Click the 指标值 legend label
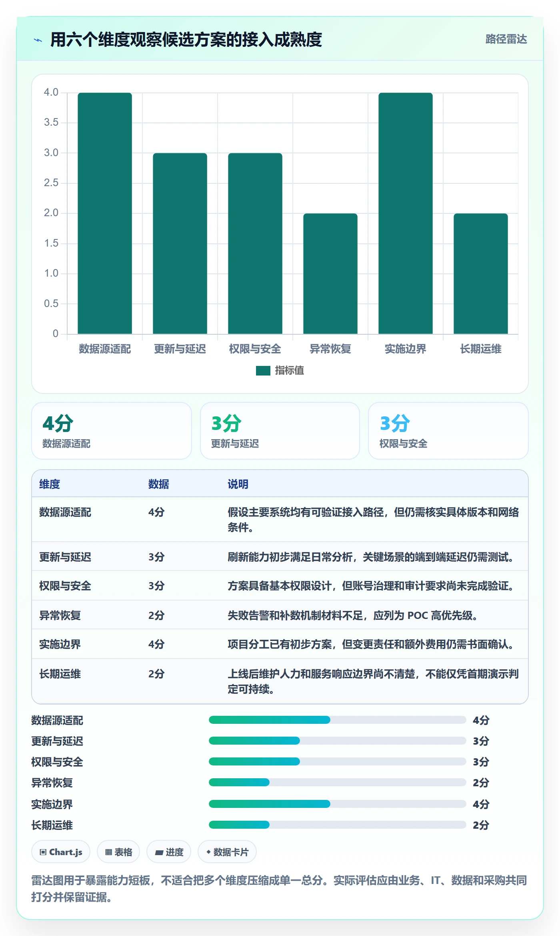 pyautogui.click(x=290, y=371)
